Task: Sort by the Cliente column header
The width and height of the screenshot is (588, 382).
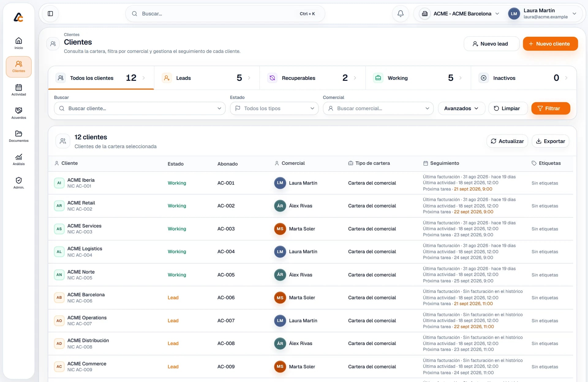Action: [66, 163]
